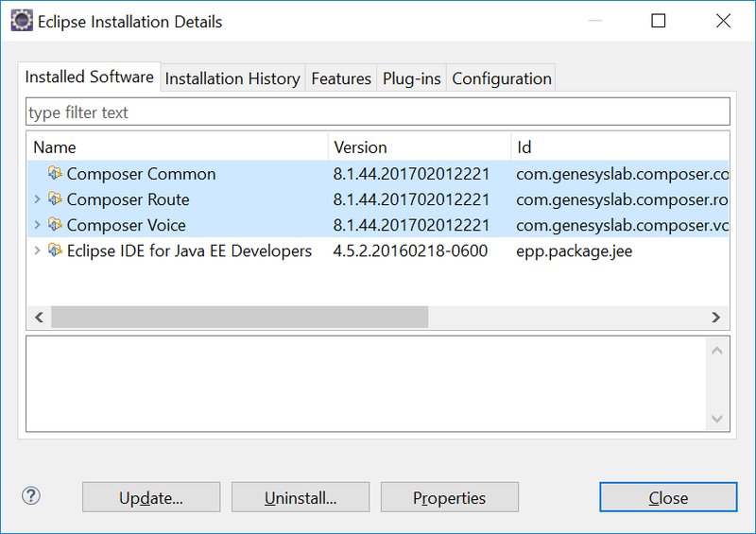Click Composer Voice version cell
This screenshot has height=534, width=756.
click(411, 225)
